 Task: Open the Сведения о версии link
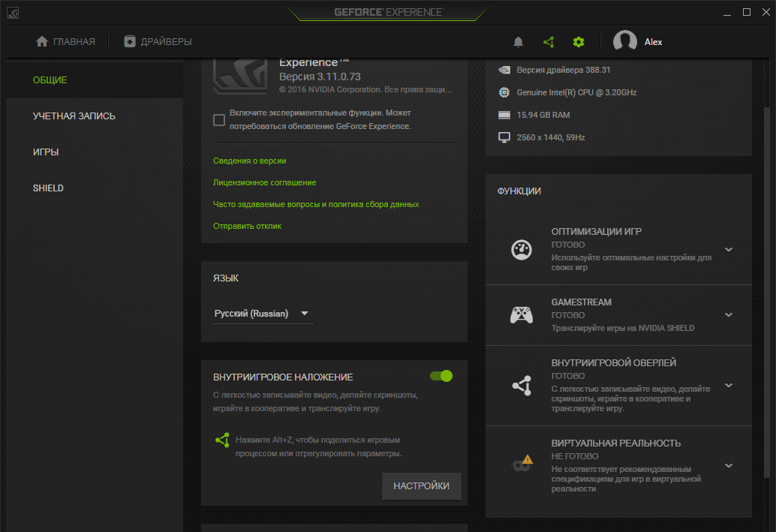pyautogui.click(x=249, y=161)
